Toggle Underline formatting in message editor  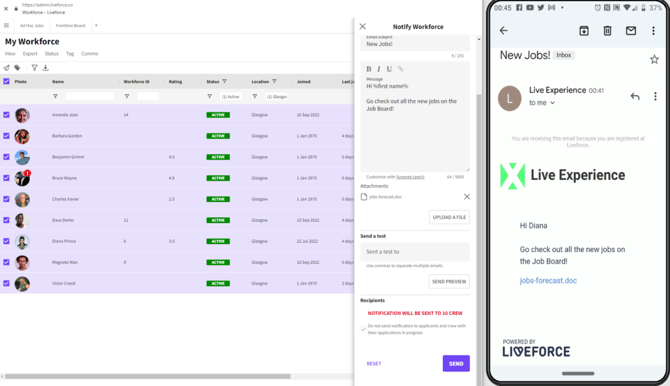(389, 69)
